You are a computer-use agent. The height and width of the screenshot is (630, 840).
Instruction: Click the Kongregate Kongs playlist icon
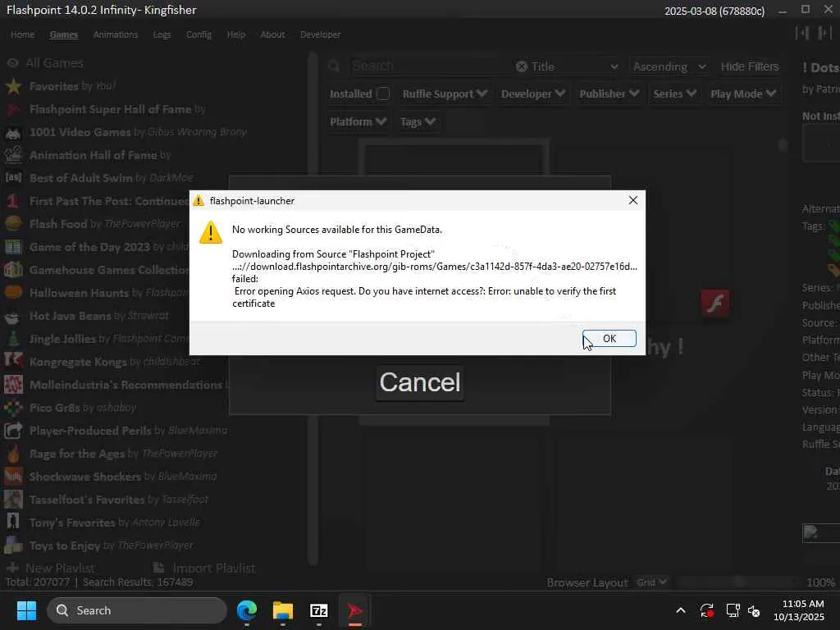[x=13, y=362]
